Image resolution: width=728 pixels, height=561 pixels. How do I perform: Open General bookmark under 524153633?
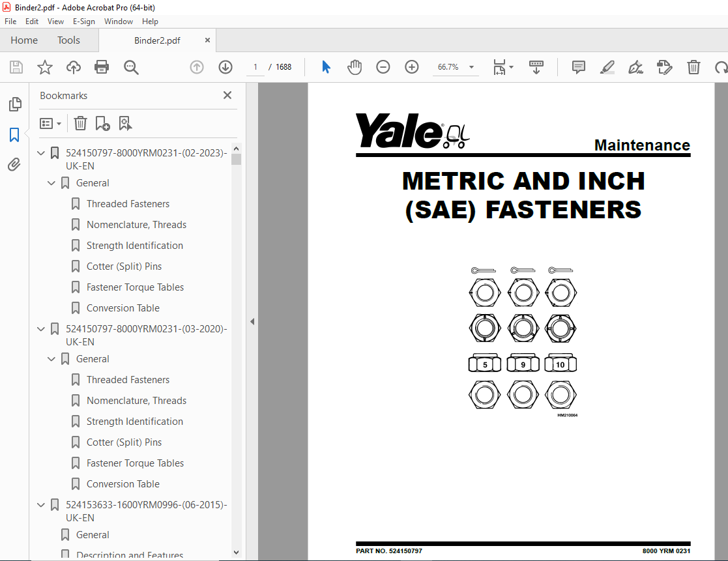[93, 535]
